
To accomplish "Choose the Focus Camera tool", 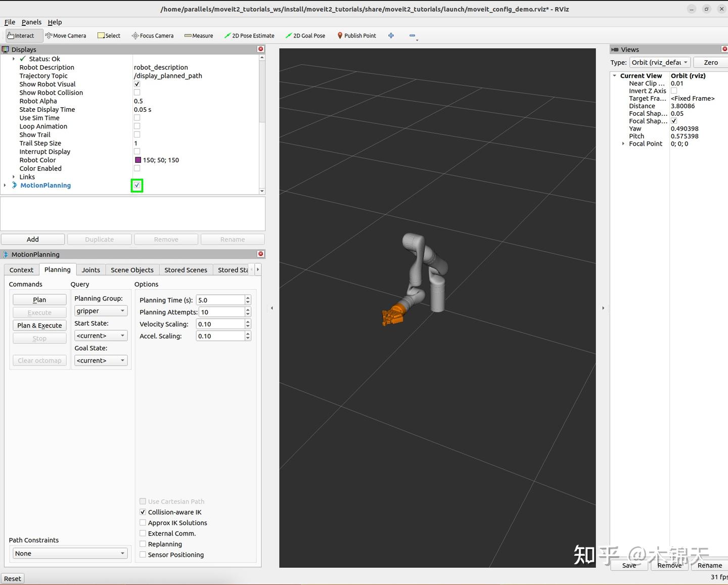I will pyautogui.click(x=152, y=35).
